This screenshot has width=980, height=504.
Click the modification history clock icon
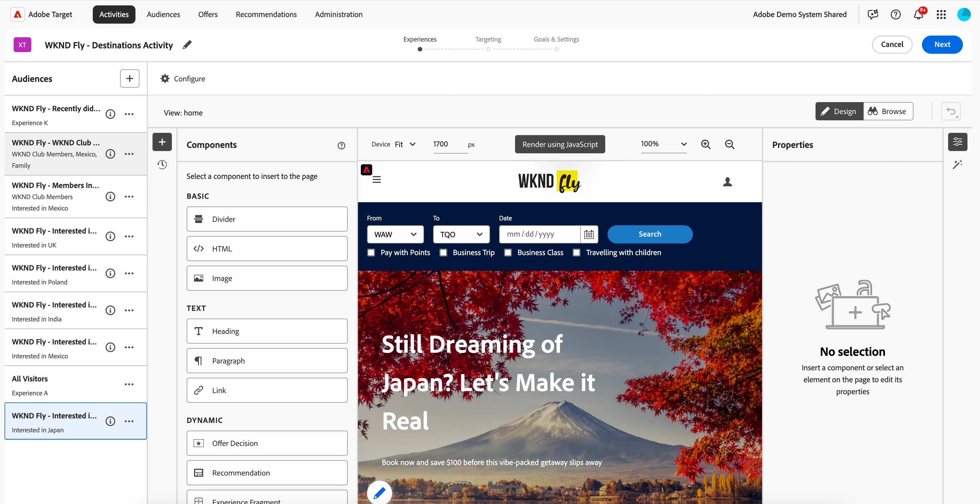pyautogui.click(x=162, y=165)
